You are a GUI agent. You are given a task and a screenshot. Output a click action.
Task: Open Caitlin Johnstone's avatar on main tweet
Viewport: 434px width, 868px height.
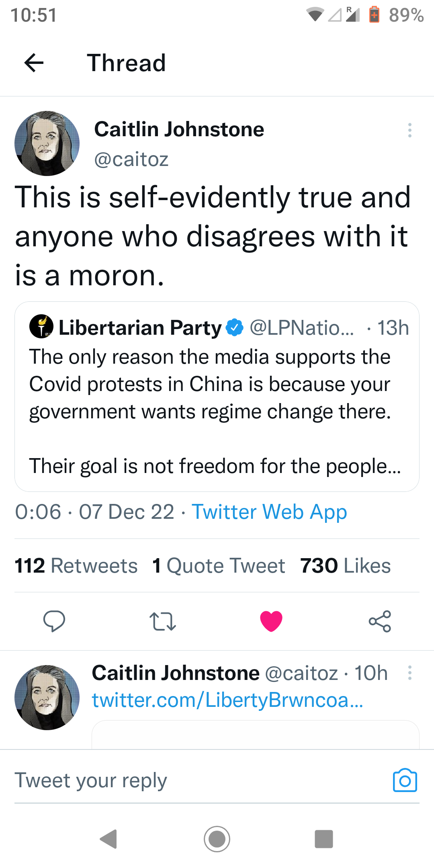tap(47, 143)
